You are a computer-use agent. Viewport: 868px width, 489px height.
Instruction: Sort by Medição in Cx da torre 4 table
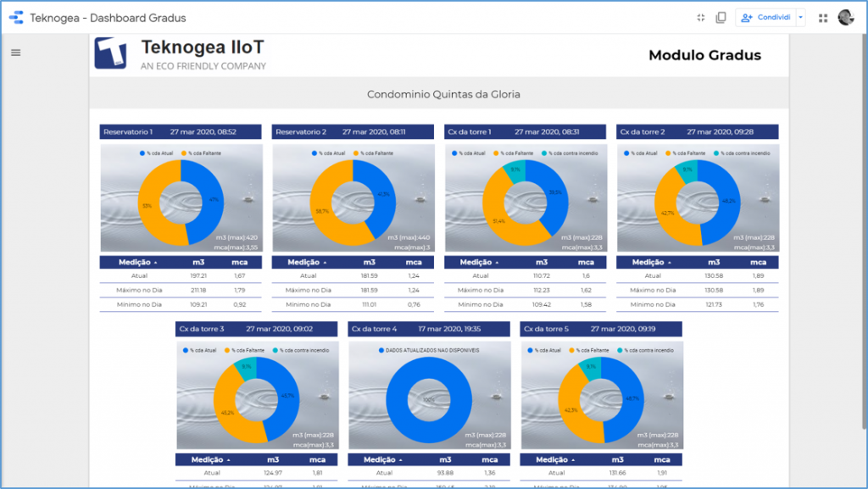383,459
